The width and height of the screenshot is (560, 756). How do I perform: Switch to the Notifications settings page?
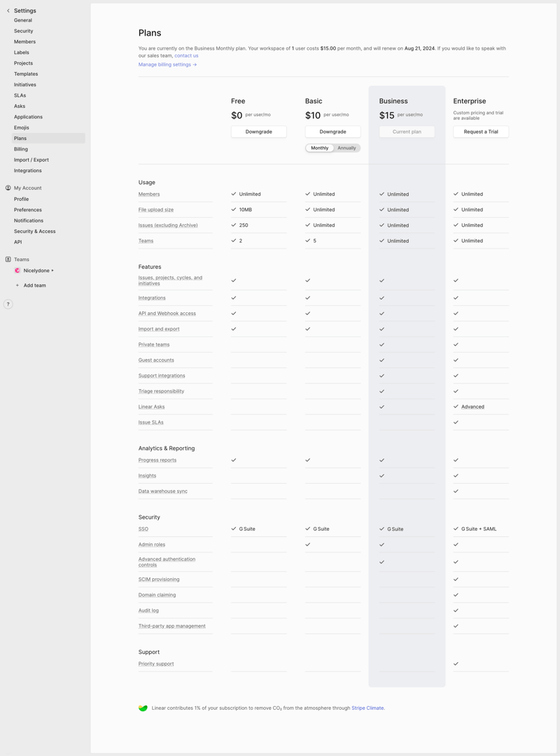(x=28, y=220)
